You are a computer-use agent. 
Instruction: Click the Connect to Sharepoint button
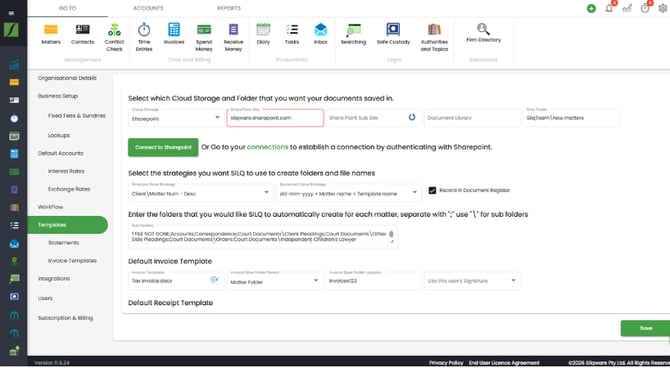[x=163, y=147]
